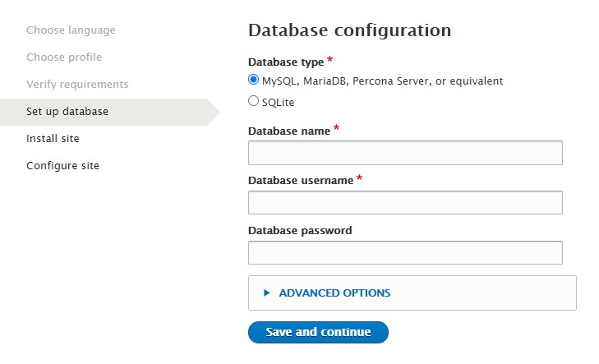Click the required asterisk after Database username
This screenshot has height=364, width=599.
[x=360, y=178]
